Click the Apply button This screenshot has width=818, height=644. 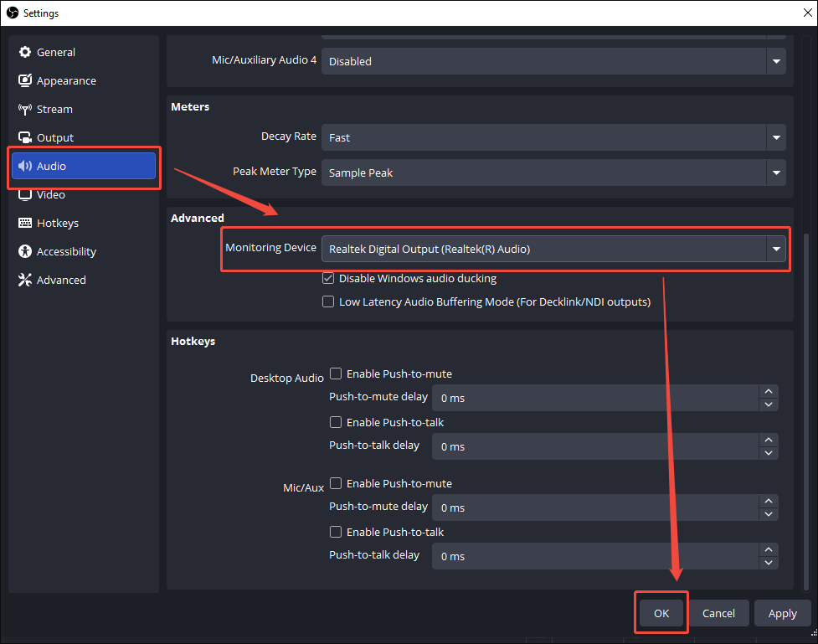pyautogui.click(x=782, y=612)
